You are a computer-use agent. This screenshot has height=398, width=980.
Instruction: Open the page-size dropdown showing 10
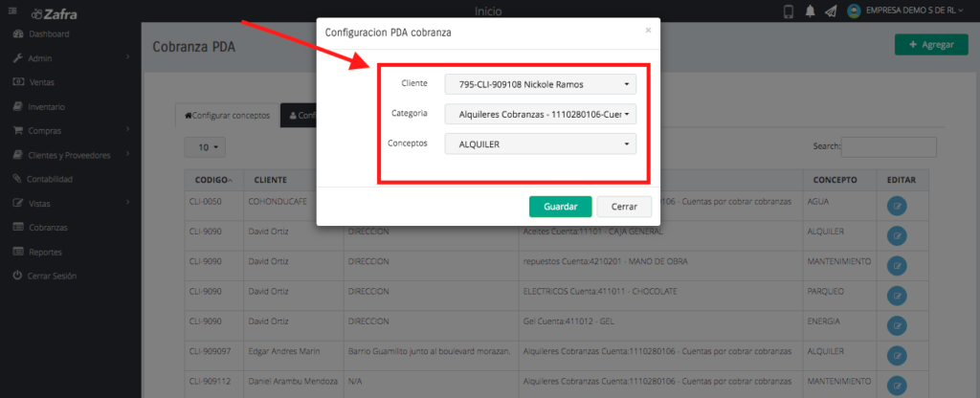point(205,147)
